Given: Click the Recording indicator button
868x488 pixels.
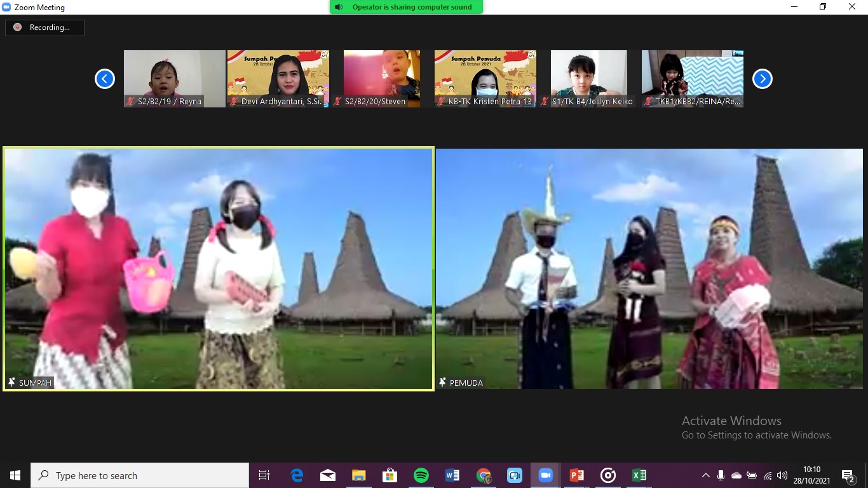Looking at the screenshot, I should tap(44, 27).
